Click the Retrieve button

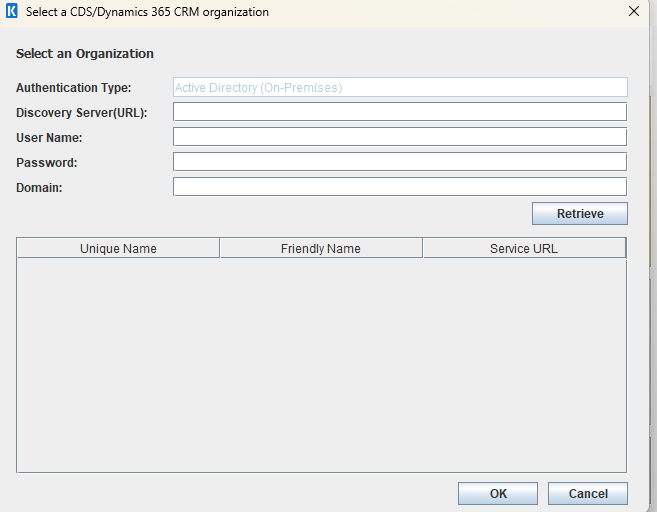[x=580, y=214]
